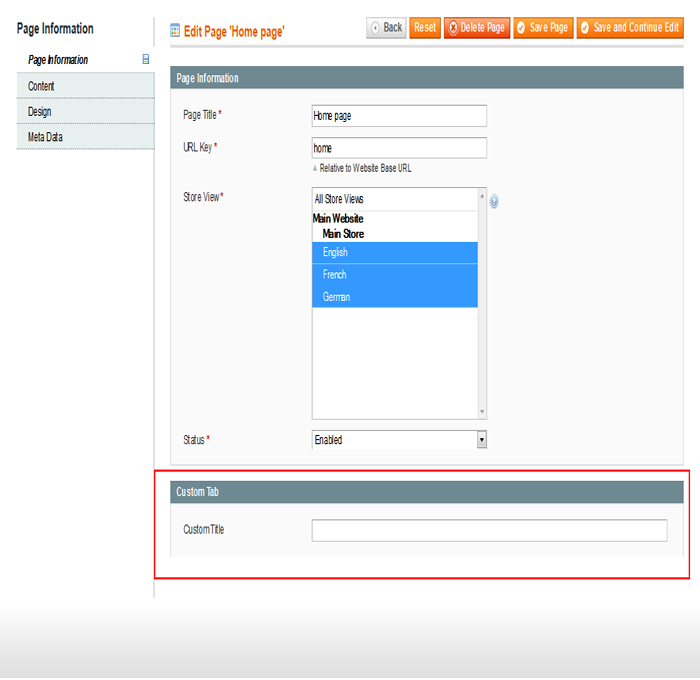Click the Main Store group label
The image size is (700, 680).
[343, 234]
